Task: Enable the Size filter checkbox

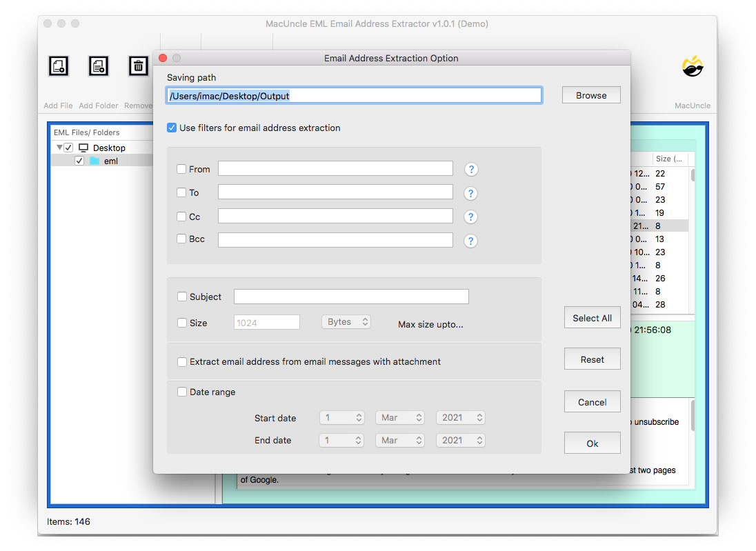Action: click(x=182, y=323)
